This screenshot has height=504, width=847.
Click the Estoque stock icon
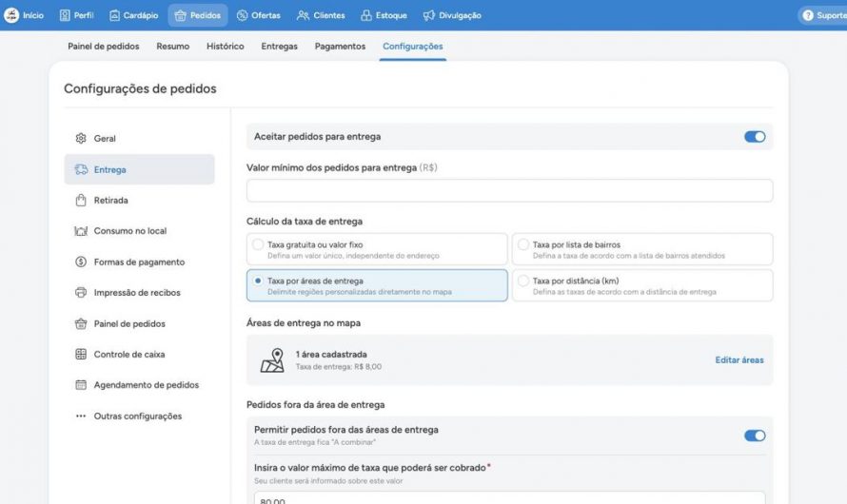click(x=366, y=15)
